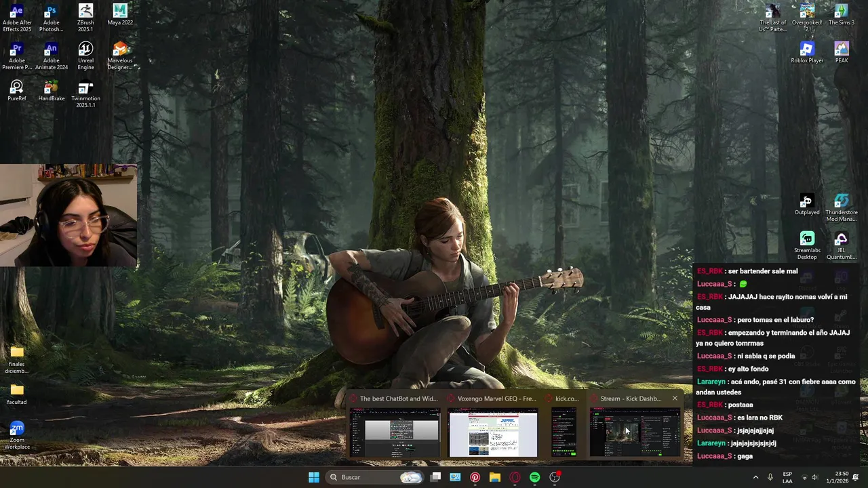
Task: Select Thunderstore Mod Manager desktop icon
Action: pos(842,208)
